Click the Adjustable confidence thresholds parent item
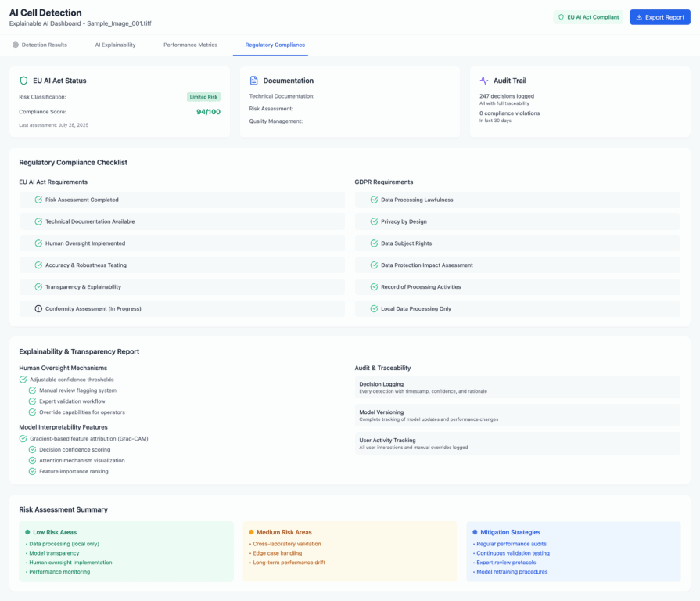Viewport: 700px width, 601px height. pos(66,380)
